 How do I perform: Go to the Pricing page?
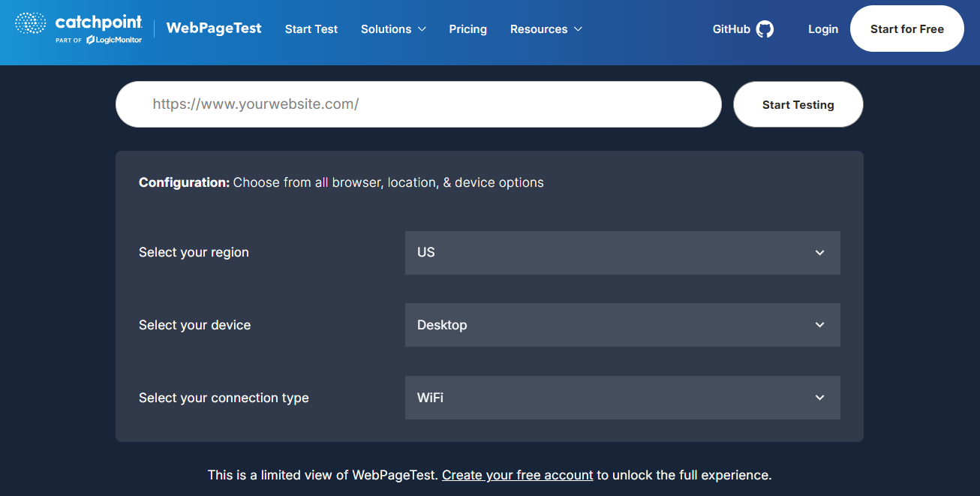coord(468,29)
